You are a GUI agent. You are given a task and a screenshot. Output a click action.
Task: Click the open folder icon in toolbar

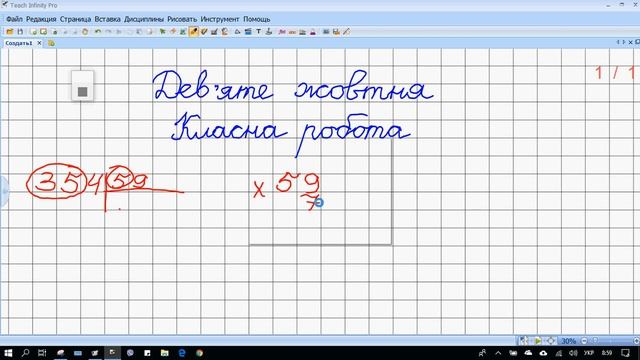pyautogui.click(x=10, y=31)
